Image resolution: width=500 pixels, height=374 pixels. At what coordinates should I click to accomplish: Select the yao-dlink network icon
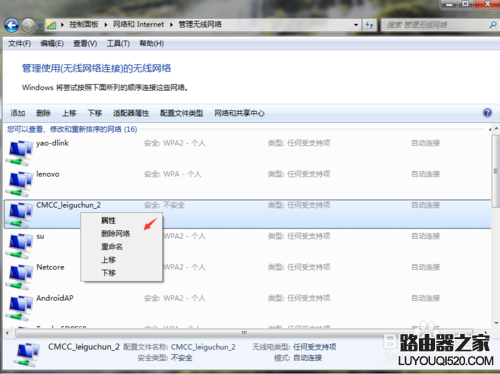[x=19, y=153]
